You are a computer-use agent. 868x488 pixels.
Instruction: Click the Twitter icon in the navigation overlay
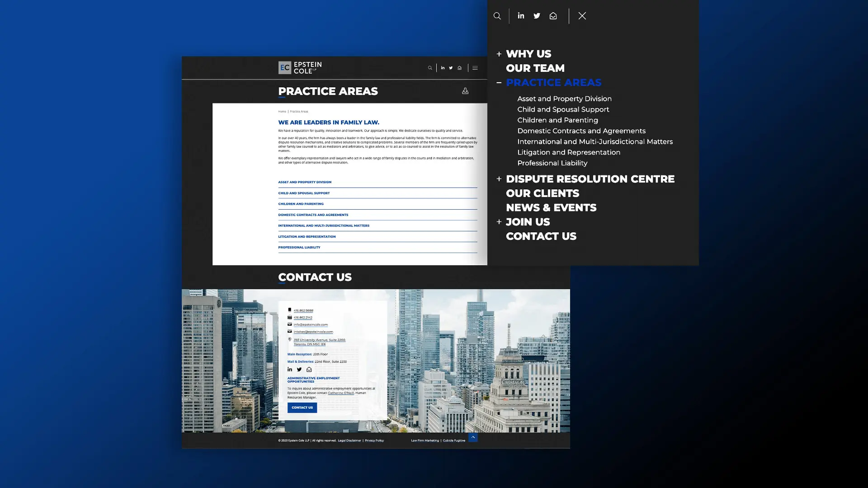pyautogui.click(x=537, y=16)
